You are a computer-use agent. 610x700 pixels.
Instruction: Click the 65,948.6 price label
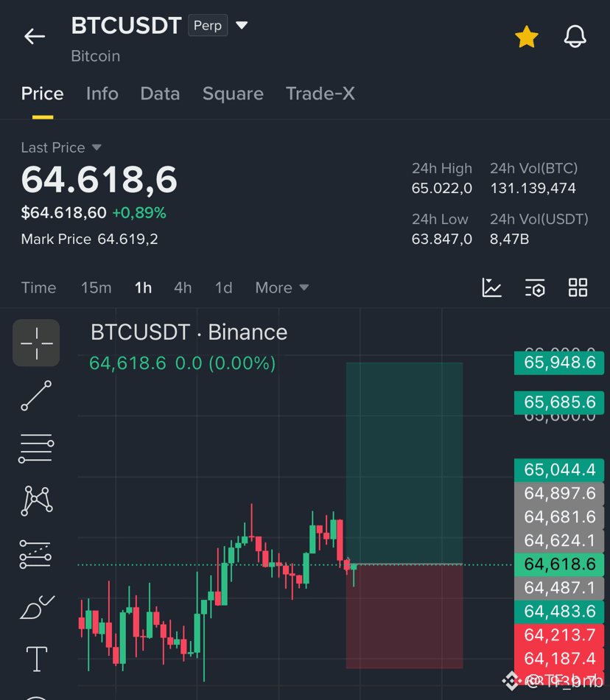tap(559, 363)
